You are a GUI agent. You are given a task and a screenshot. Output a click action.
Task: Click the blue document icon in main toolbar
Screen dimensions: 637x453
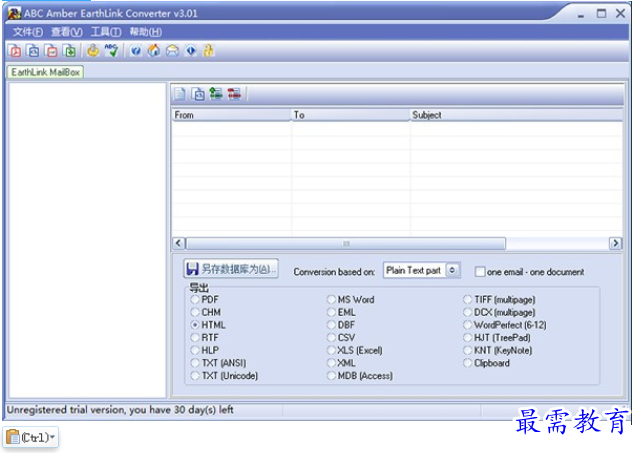pos(33,51)
